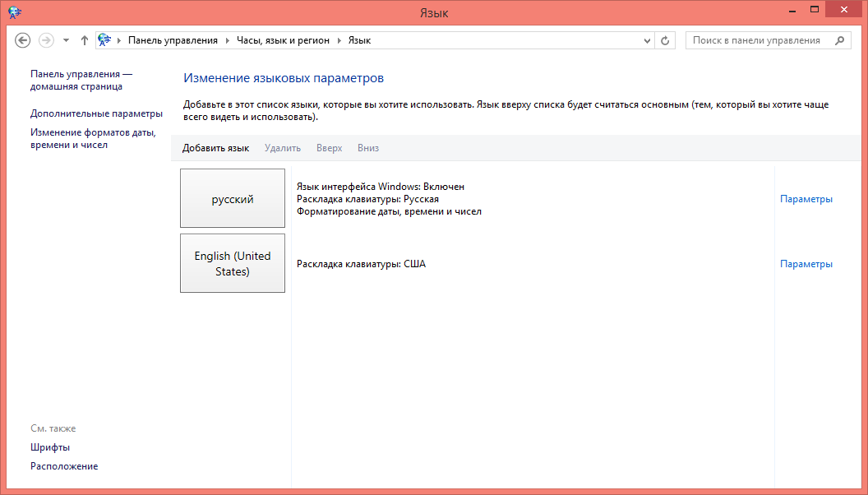This screenshot has height=495, width=868.
Task: Open the recent locations dropdown arrow
Action: (66, 40)
